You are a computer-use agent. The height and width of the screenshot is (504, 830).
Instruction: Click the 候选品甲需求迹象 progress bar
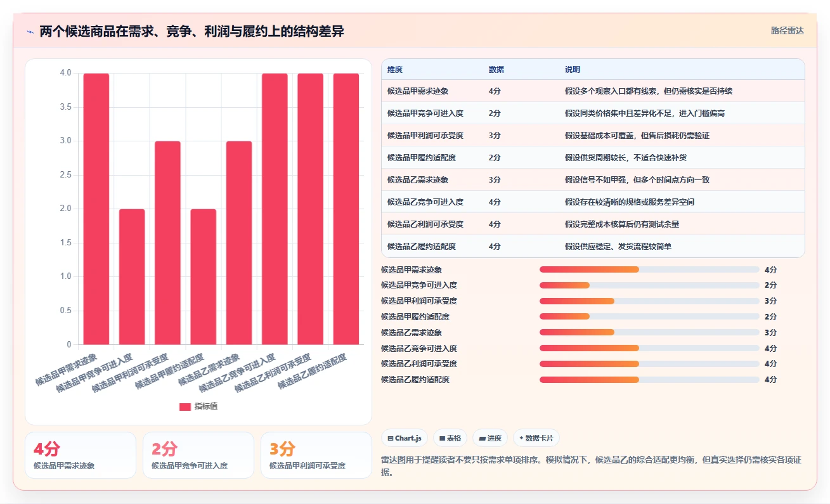tap(649, 269)
